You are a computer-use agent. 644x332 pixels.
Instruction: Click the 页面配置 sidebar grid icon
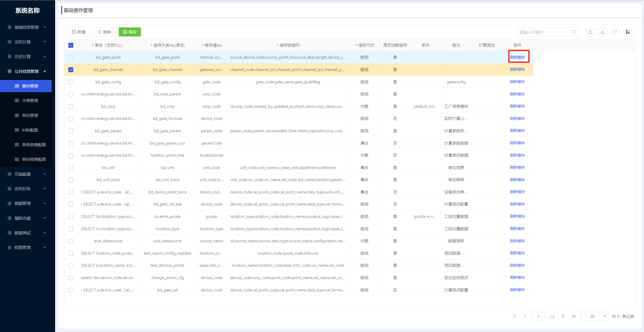point(10,174)
